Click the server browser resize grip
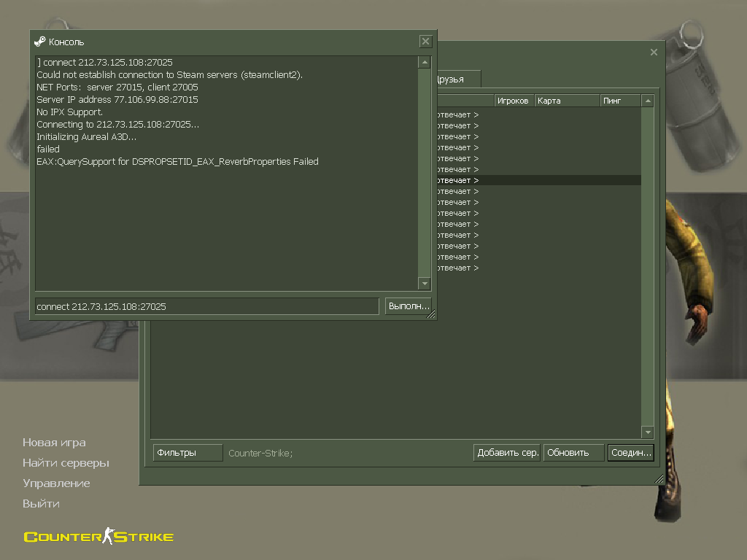 [x=659, y=479]
